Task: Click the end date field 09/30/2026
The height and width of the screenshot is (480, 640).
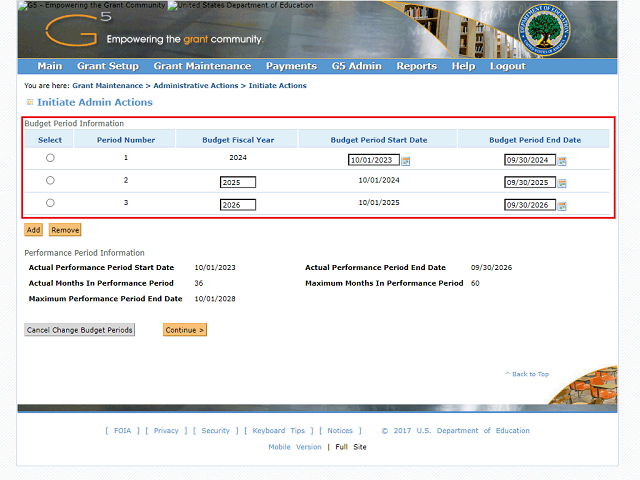Action: tap(530, 205)
